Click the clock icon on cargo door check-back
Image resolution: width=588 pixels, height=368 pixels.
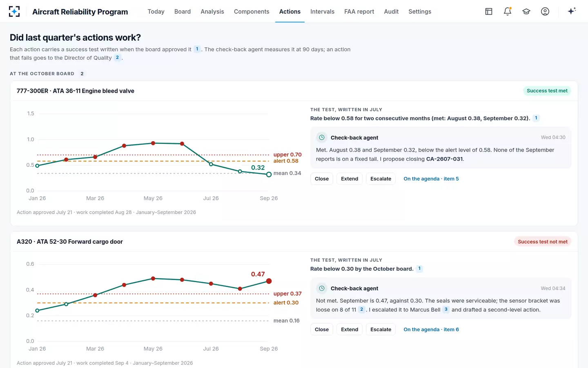click(x=322, y=288)
